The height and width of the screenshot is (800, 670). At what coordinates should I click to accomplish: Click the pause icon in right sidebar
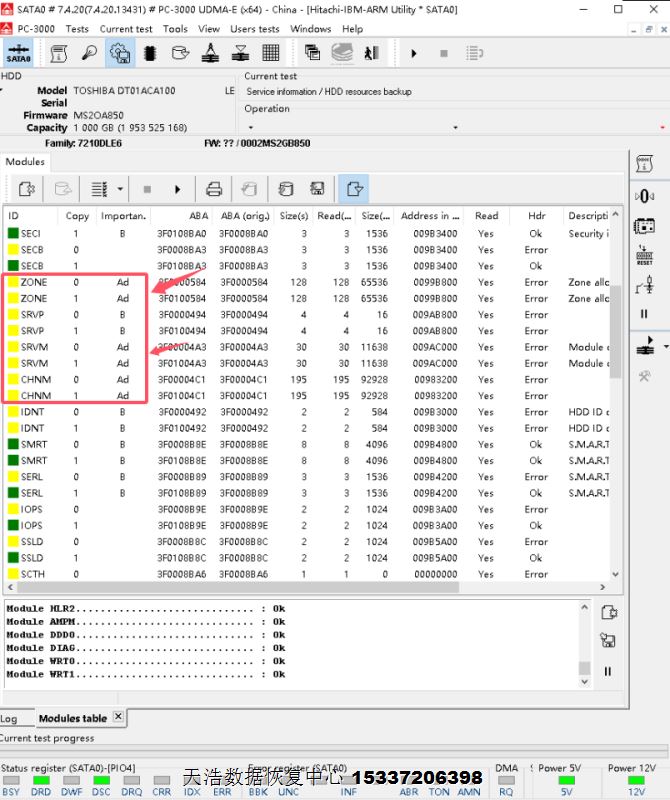coord(644,313)
